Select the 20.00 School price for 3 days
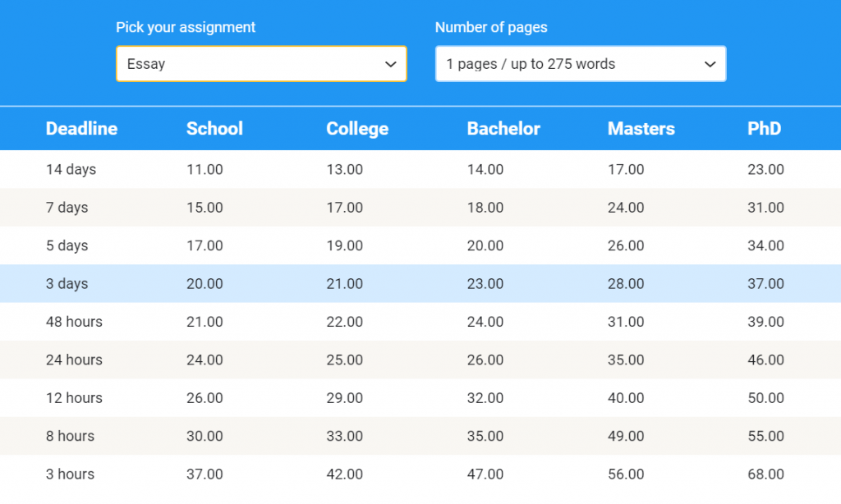This screenshot has width=841, height=504. [x=205, y=283]
